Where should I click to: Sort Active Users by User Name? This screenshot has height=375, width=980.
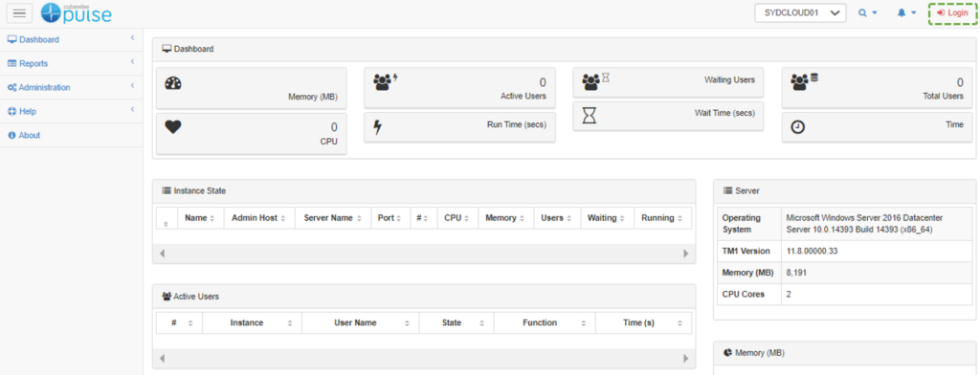[361, 323]
